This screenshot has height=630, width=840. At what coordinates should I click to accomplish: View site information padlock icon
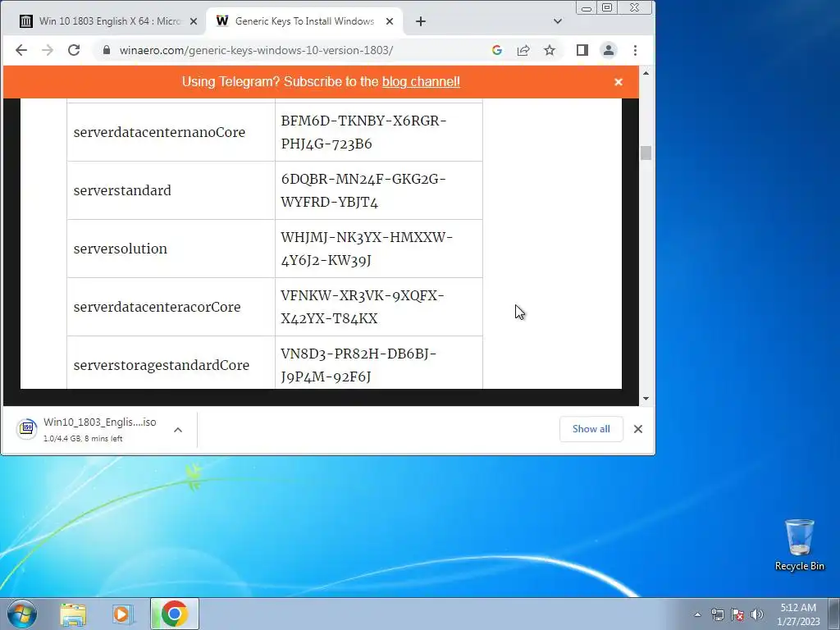(107, 50)
